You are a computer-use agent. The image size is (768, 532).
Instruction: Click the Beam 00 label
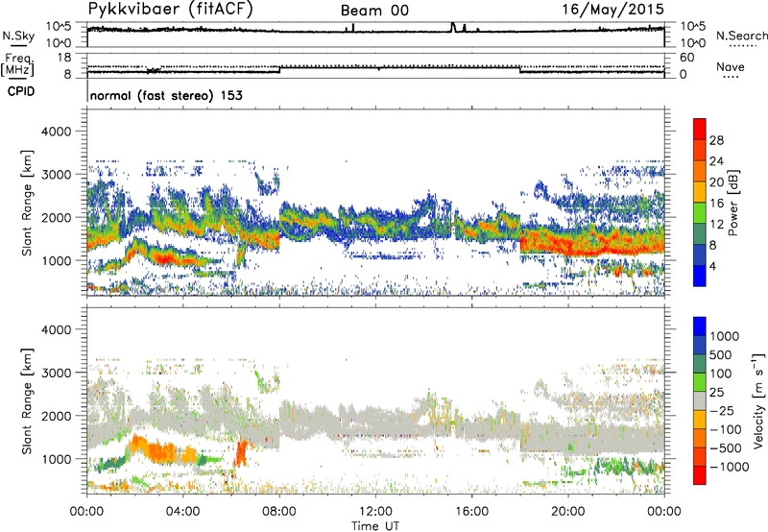pos(374,11)
